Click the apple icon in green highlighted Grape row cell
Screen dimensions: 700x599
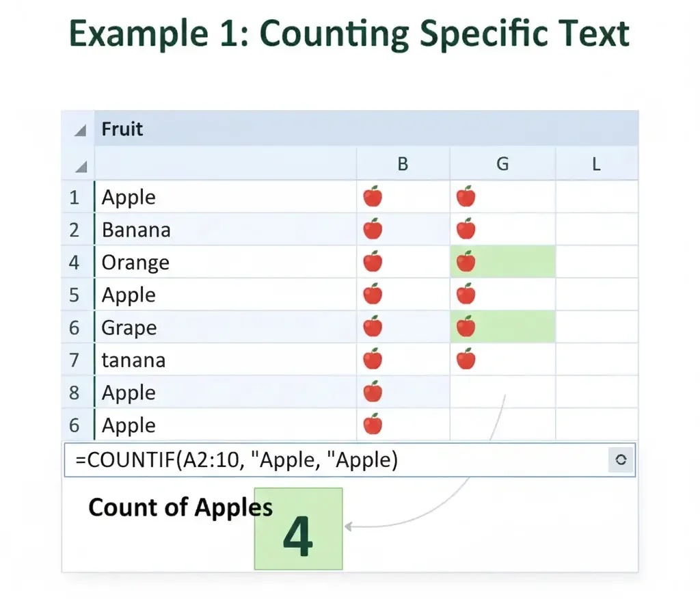click(466, 327)
